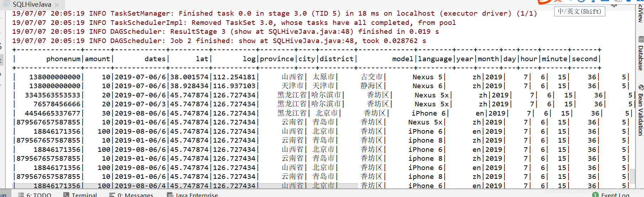Open the Bean Validation side panel
The image size is (644, 197).
[x=640, y=110]
